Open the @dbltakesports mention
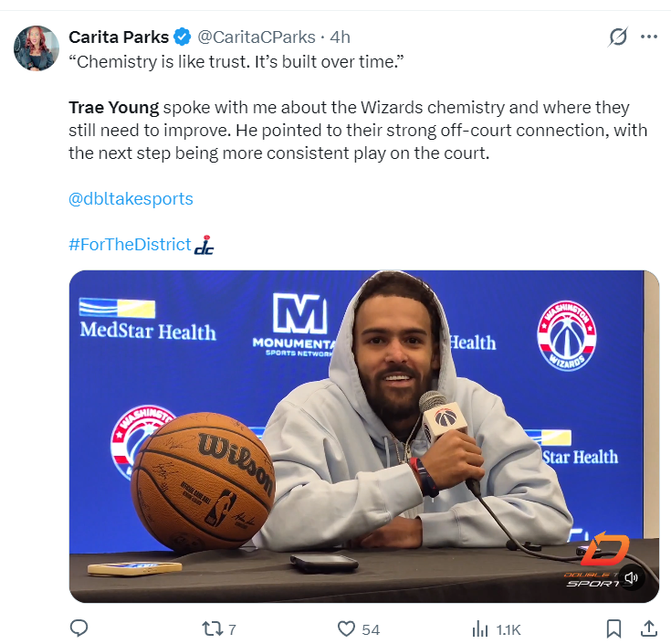 (x=131, y=199)
